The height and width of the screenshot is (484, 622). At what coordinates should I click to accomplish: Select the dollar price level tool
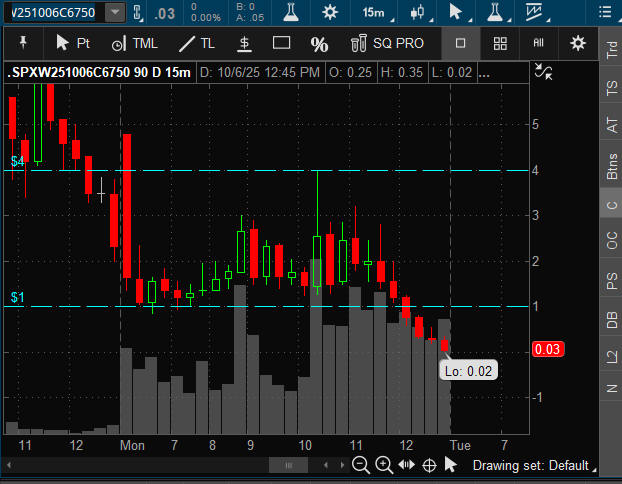click(x=244, y=44)
